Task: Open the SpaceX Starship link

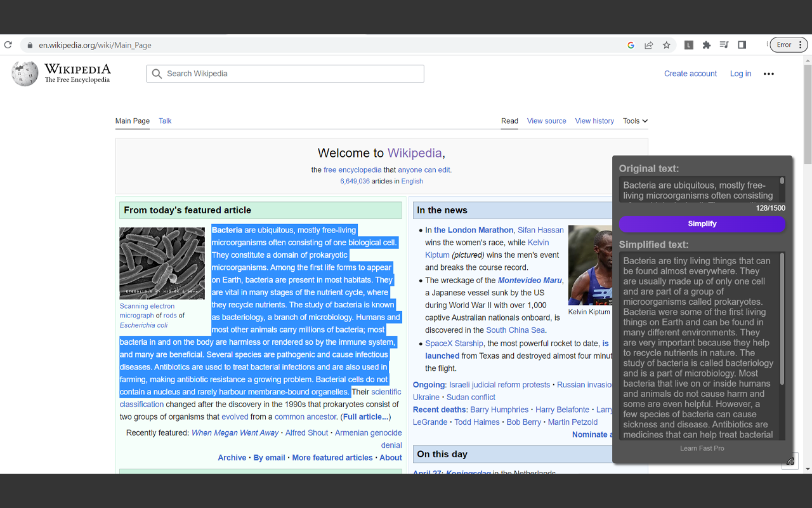Action: coord(454,343)
